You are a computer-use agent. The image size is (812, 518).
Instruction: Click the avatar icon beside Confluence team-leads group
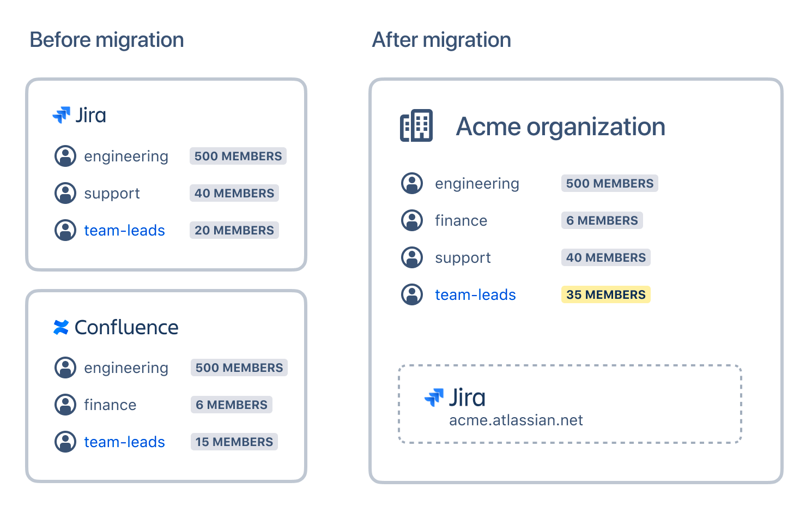(65, 442)
